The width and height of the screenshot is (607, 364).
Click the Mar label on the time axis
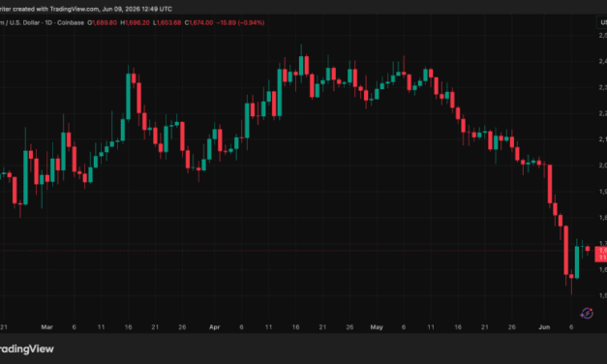tap(46, 327)
